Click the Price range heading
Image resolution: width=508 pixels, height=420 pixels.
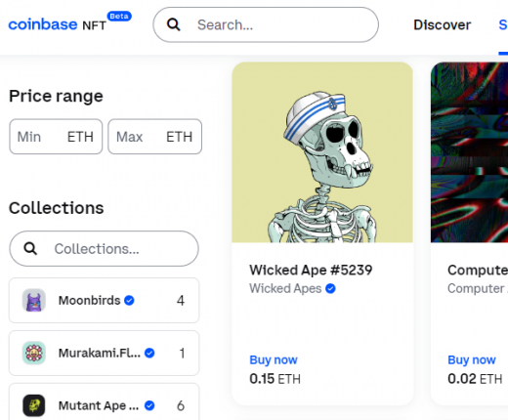pyautogui.click(x=56, y=97)
